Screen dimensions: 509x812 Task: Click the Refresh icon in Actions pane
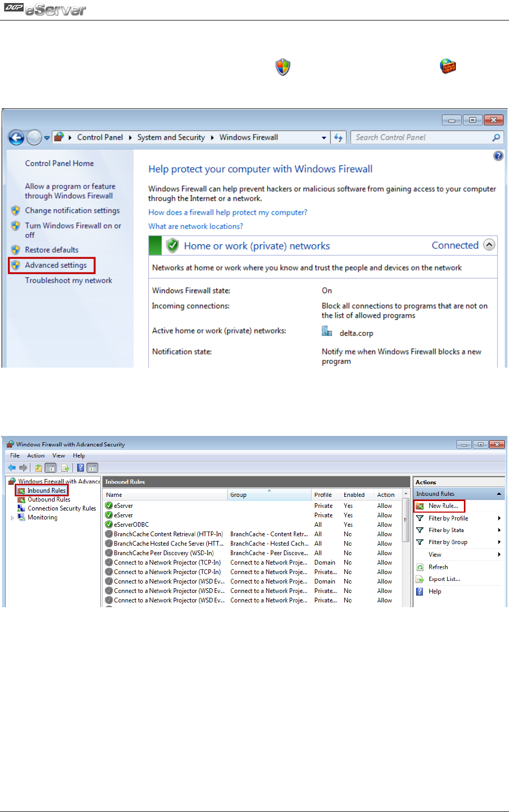[420, 567]
